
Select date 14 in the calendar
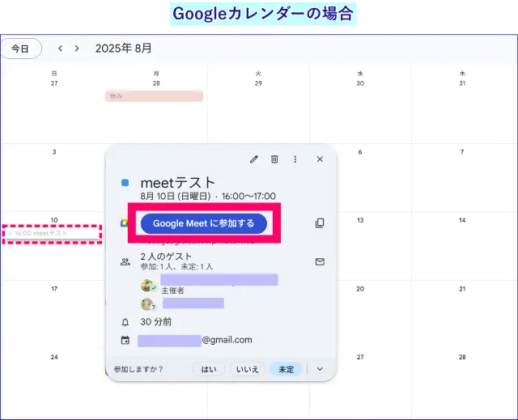coord(462,220)
